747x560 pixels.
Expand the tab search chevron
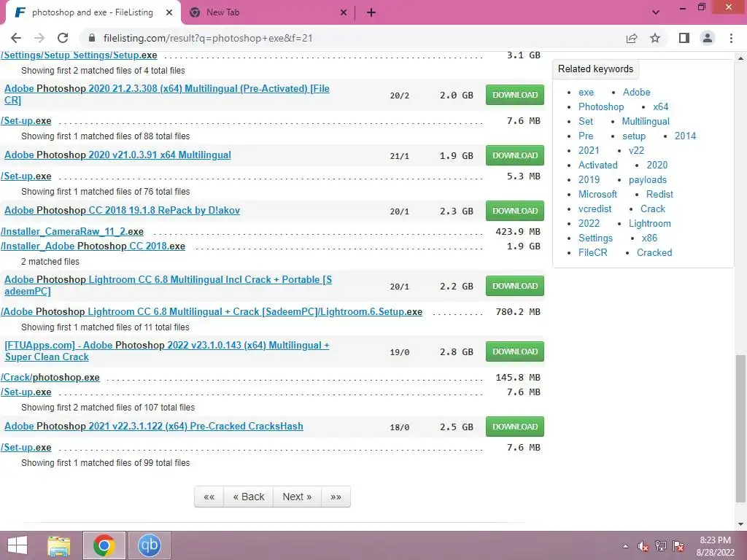(x=656, y=13)
